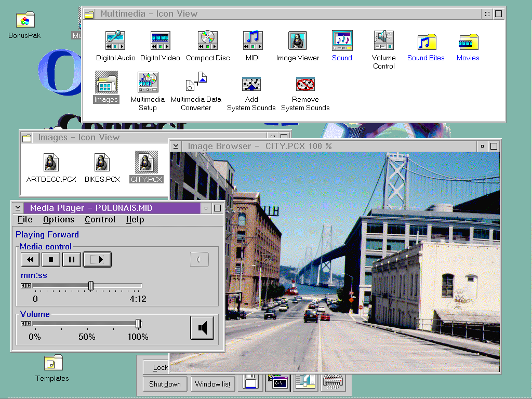This screenshot has width=532, height=399.
Task: Open the Image Browser title-bar system menu
Action: tap(176, 147)
